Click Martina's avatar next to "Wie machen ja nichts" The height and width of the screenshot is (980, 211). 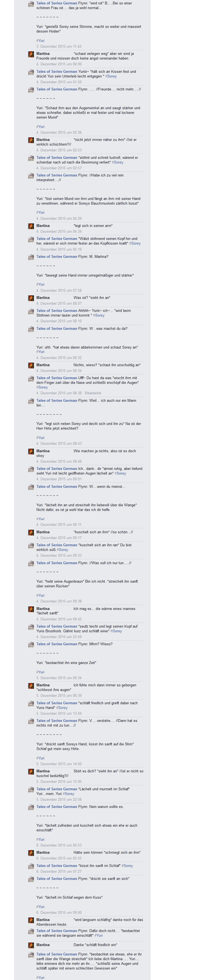click(x=31, y=452)
